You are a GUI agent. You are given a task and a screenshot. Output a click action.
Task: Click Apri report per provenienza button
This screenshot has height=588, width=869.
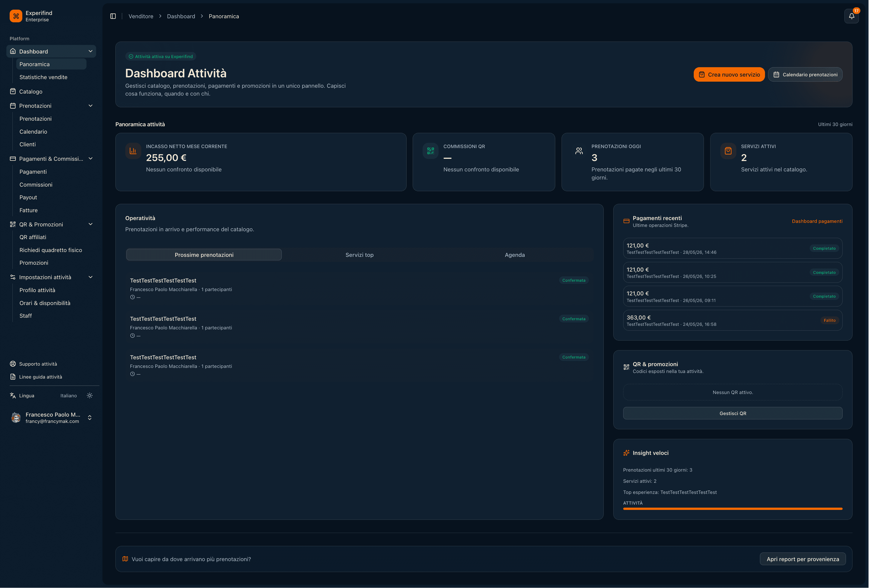click(x=803, y=559)
